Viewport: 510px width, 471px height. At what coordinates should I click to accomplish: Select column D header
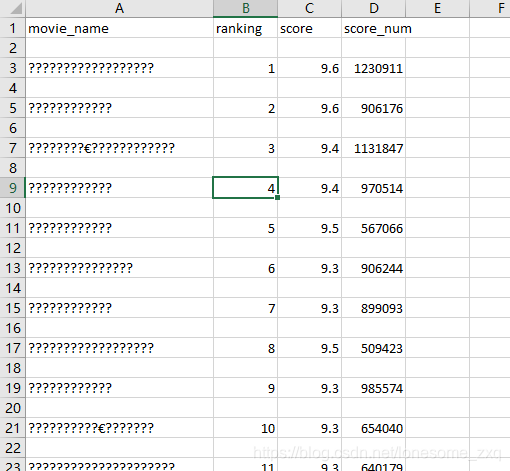pyautogui.click(x=373, y=8)
